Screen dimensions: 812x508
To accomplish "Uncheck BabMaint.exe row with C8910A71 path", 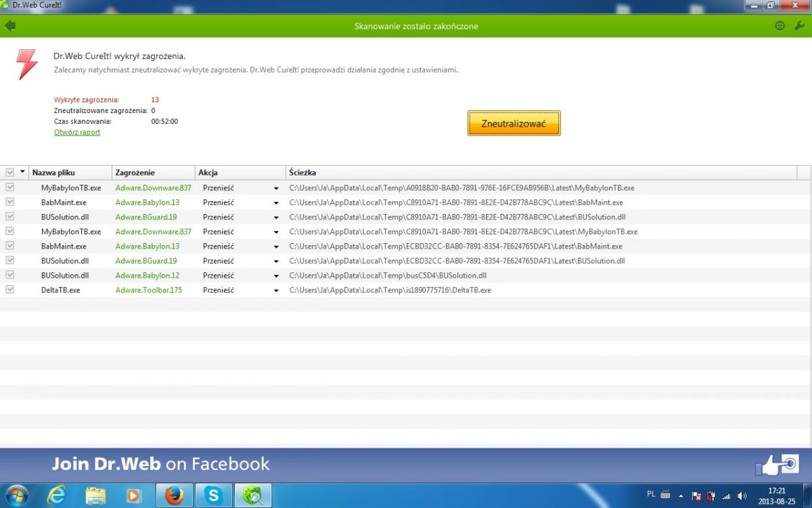I will coord(9,202).
